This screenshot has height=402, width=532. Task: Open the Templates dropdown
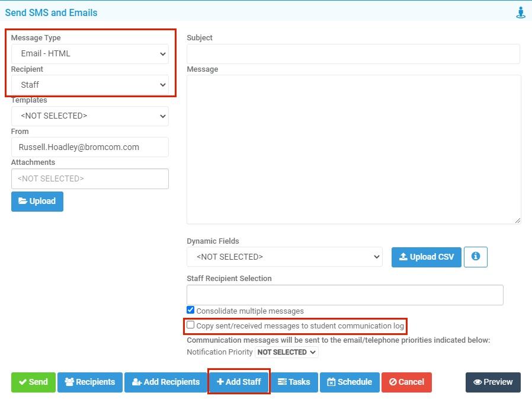click(90, 116)
